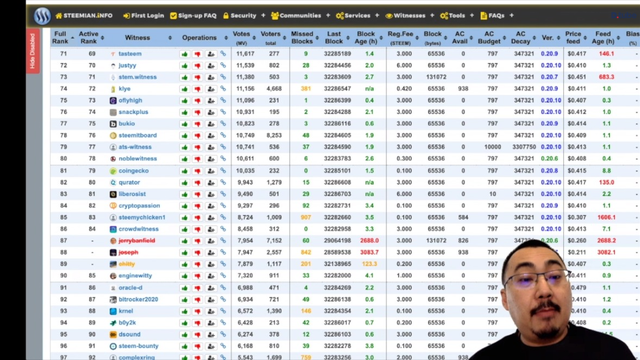
Task: Click link icon for oracle-d row
Action: tap(223, 288)
